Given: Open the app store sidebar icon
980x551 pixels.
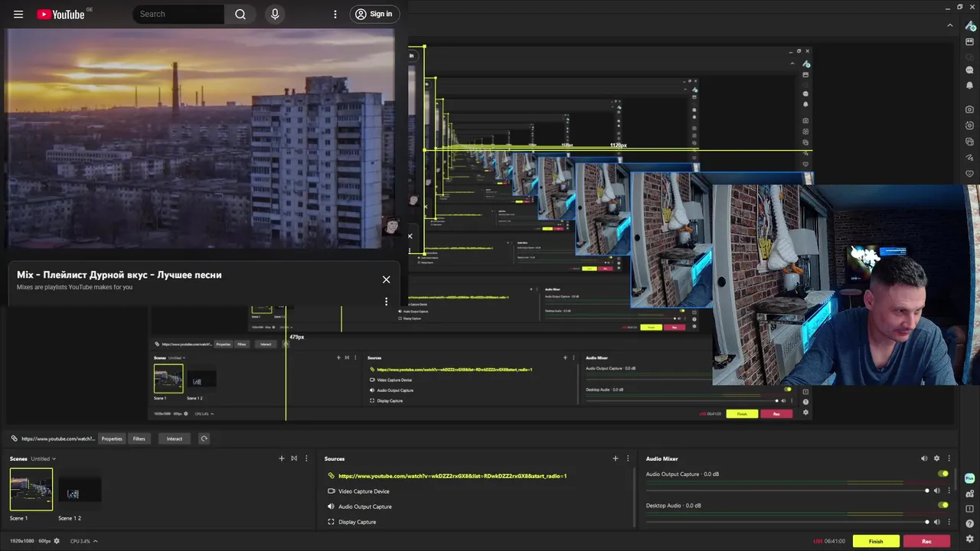Looking at the screenshot, I should coord(970,494).
